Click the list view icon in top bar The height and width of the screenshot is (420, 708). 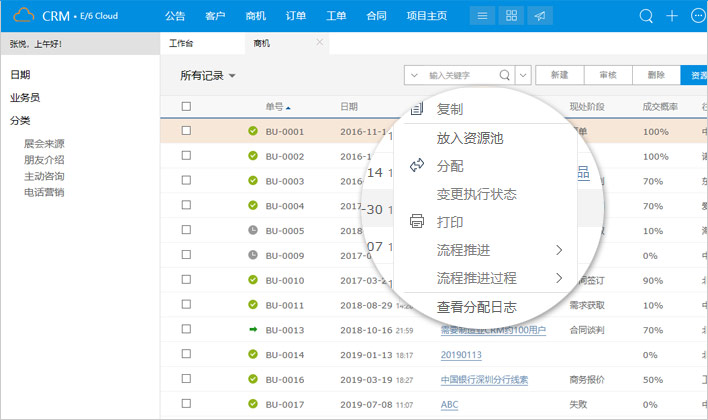point(483,16)
